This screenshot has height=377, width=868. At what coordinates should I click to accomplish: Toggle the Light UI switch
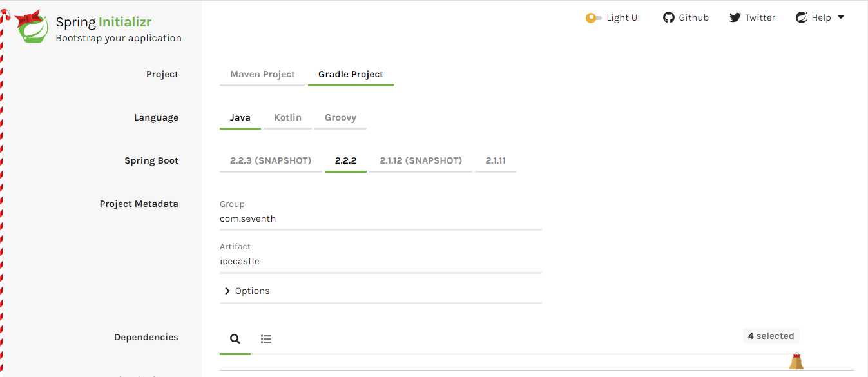coord(593,18)
